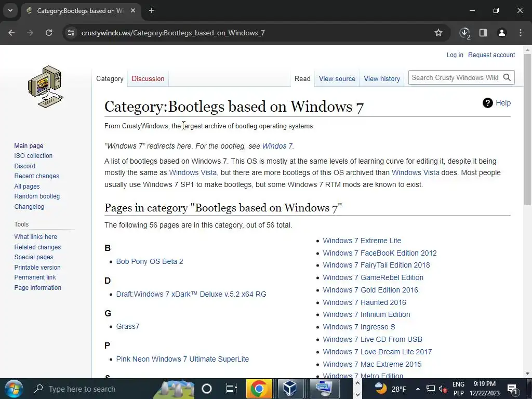Open Related changes tool link
This screenshot has width=532, height=399.
(x=37, y=247)
